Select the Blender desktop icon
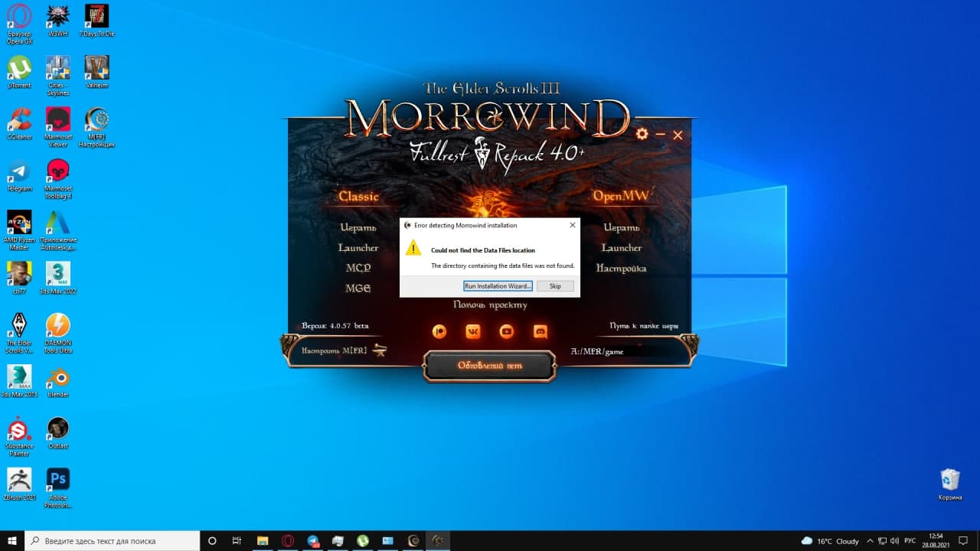Image resolution: width=980 pixels, height=551 pixels. tap(58, 380)
